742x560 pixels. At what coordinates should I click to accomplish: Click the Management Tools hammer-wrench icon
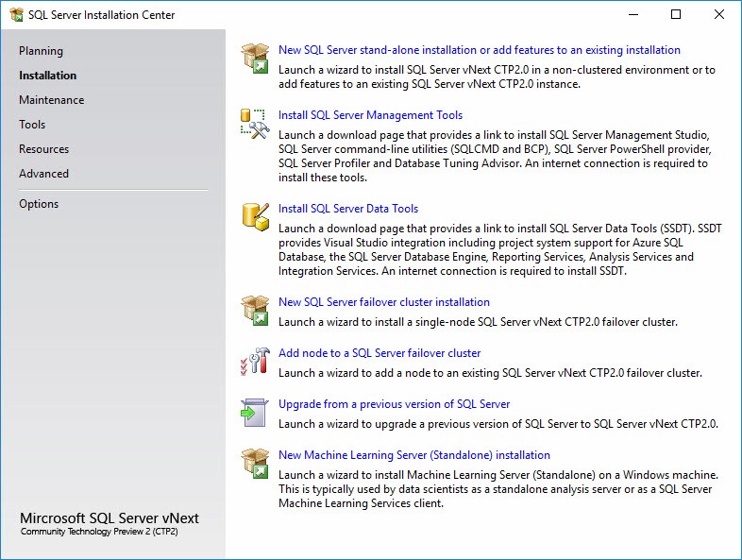[255, 124]
